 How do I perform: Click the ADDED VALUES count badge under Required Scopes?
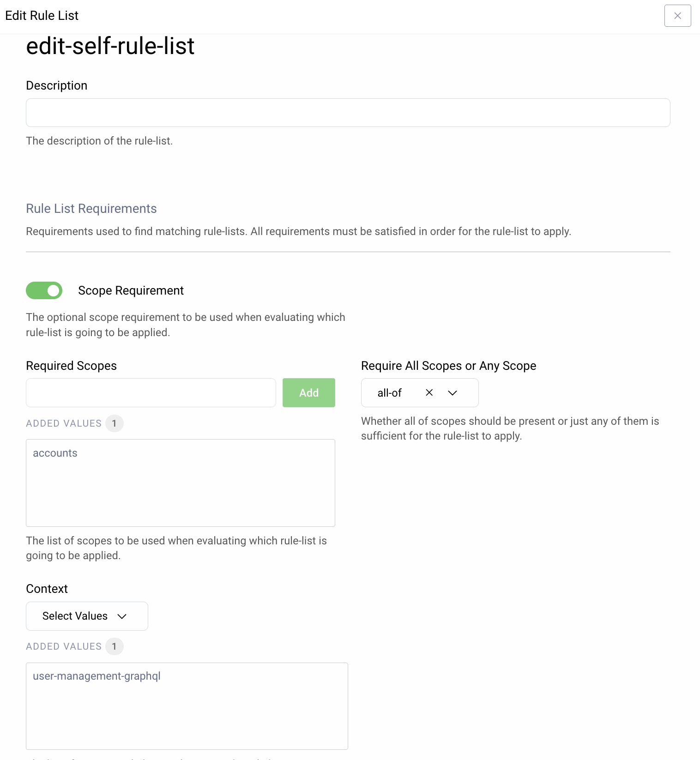pyautogui.click(x=115, y=423)
